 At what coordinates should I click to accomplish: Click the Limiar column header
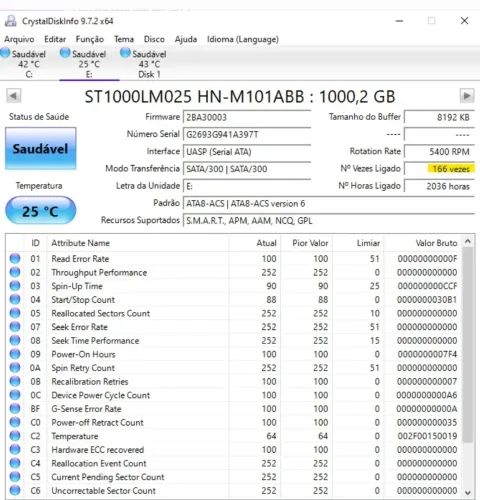[359, 243]
